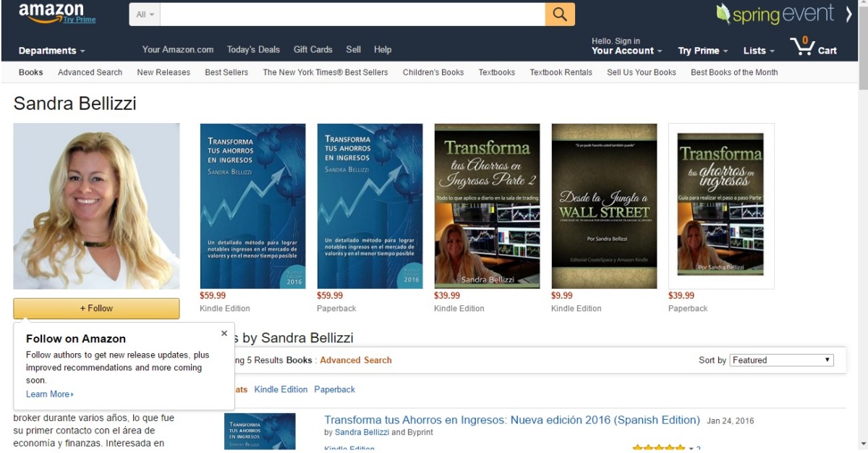Click into the Amazon search field
Viewport: 868px width, 453px height.
pyautogui.click(x=352, y=14)
